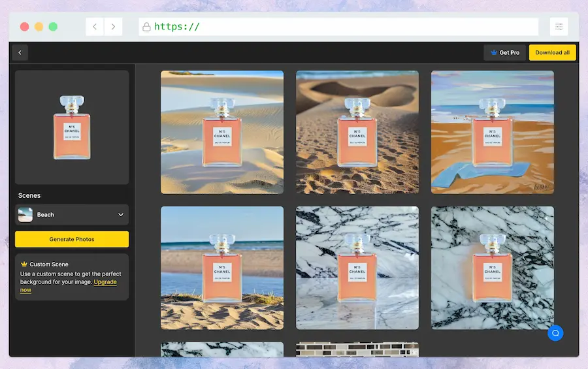Viewport: 588px width, 369px height.
Task: Click the red close window button
Action: point(24,27)
